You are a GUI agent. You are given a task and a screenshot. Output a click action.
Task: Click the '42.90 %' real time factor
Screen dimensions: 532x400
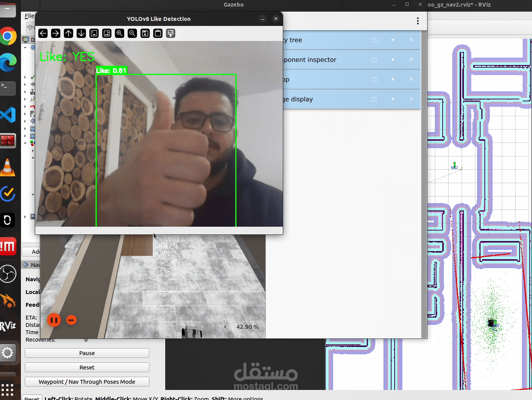(x=248, y=327)
